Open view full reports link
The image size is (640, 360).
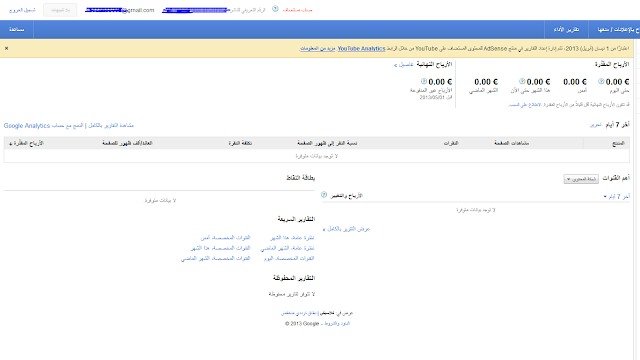click(x=111, y=125)
